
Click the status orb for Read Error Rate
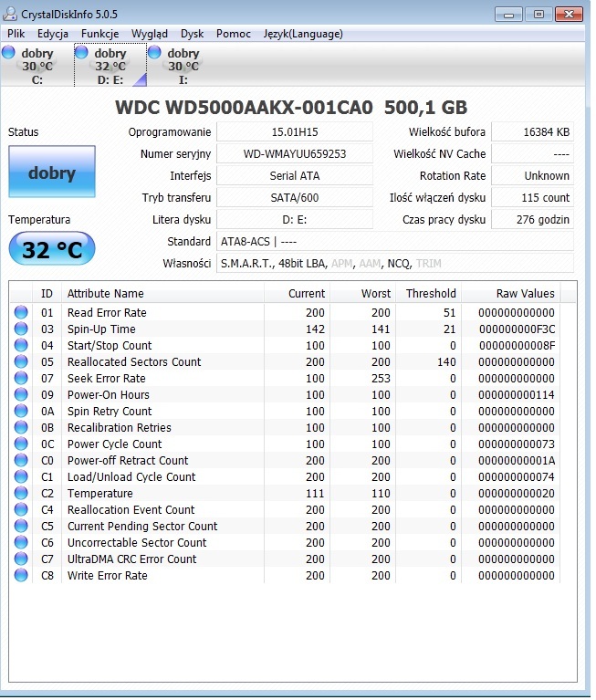pos(21,312)
